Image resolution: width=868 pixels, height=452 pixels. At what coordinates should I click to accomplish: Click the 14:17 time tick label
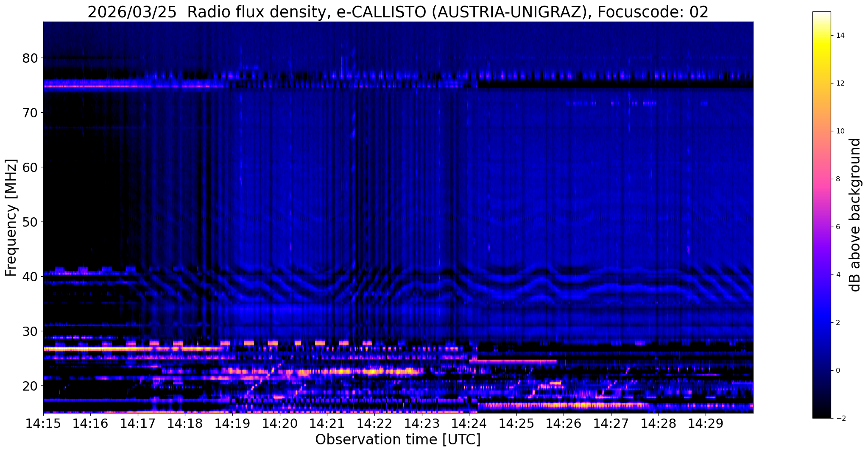[138, 423]
